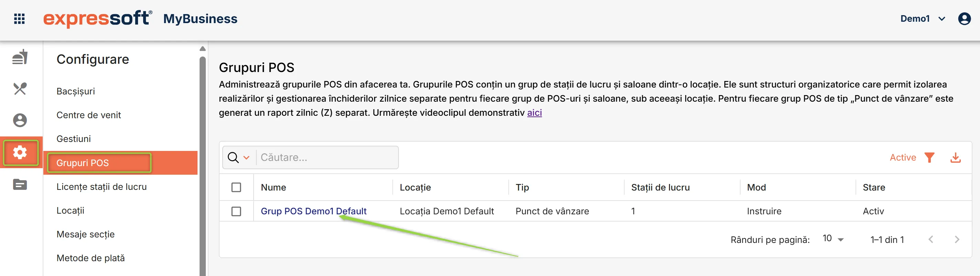Sort by Tip column header
This screenshot has width=980, height=276.
522,187
